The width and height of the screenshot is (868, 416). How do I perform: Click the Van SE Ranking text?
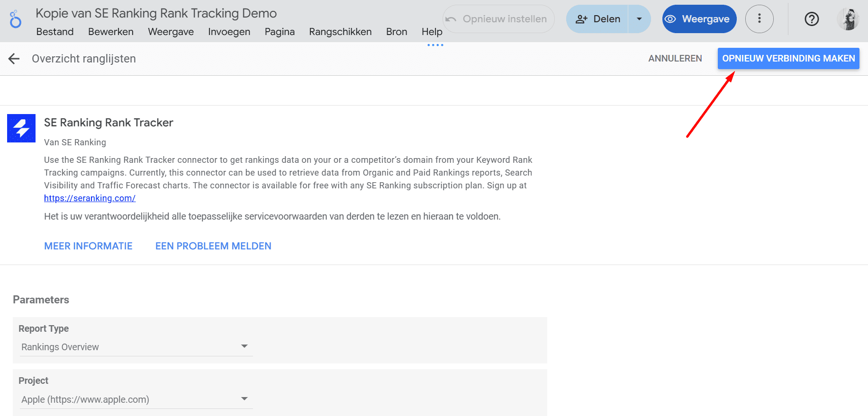(x=75, y=142)
